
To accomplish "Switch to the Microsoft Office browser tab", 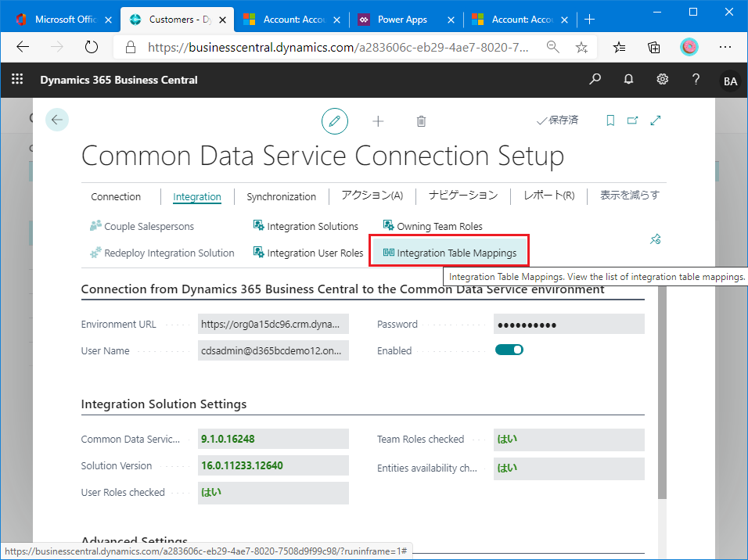I will pyautogui.click(x=66, y=19).
